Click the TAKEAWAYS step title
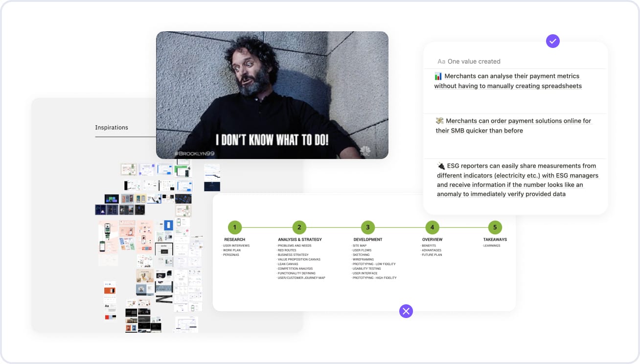This screenshot has height=364, width=640. point(495,240)
